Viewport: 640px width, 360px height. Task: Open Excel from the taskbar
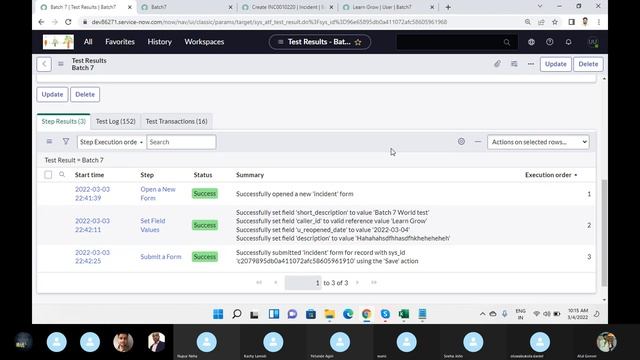point(404,314)
